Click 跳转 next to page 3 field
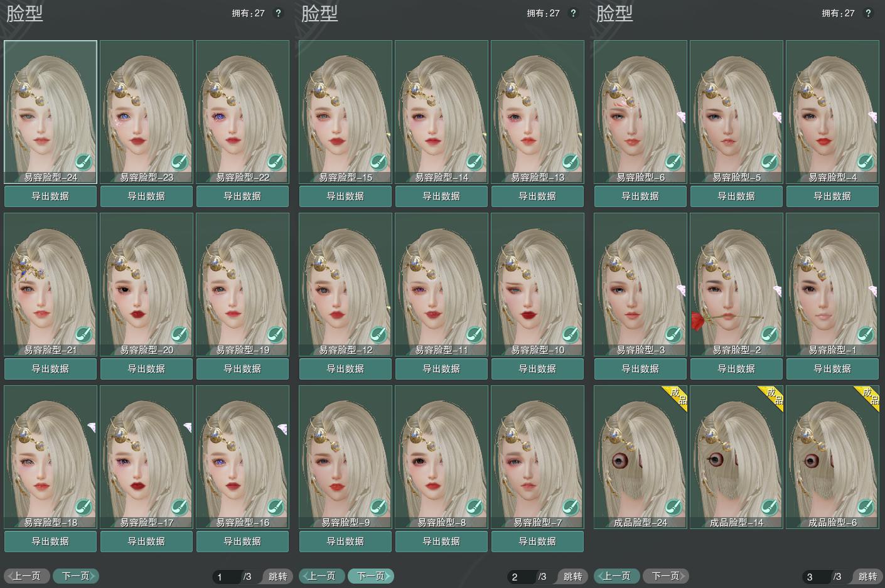This screenshot has width=885, height=588. (x=867, y=577)
